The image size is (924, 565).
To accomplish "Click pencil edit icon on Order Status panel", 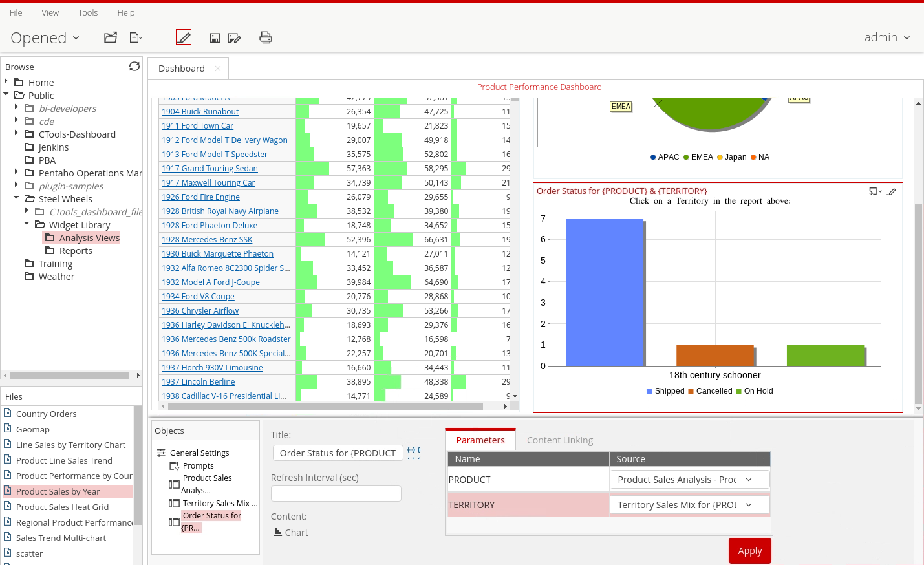I will 892,191.
